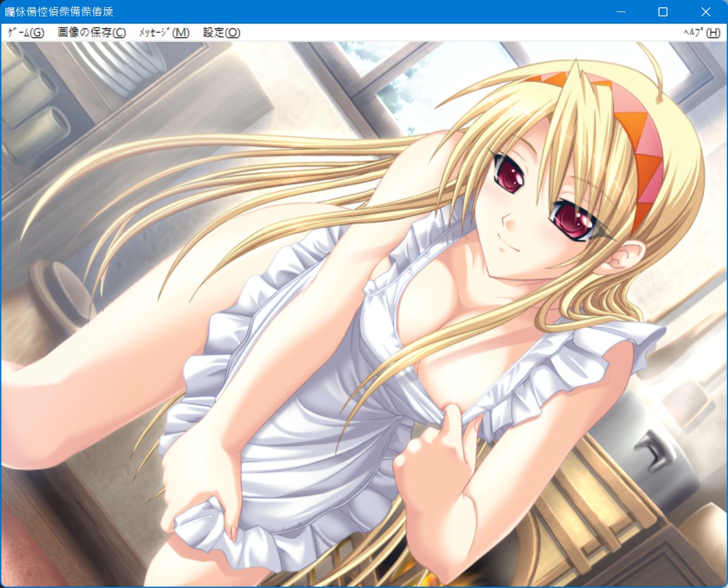Minimize the game window
This screenshot has height=588, width=728.
620,12
